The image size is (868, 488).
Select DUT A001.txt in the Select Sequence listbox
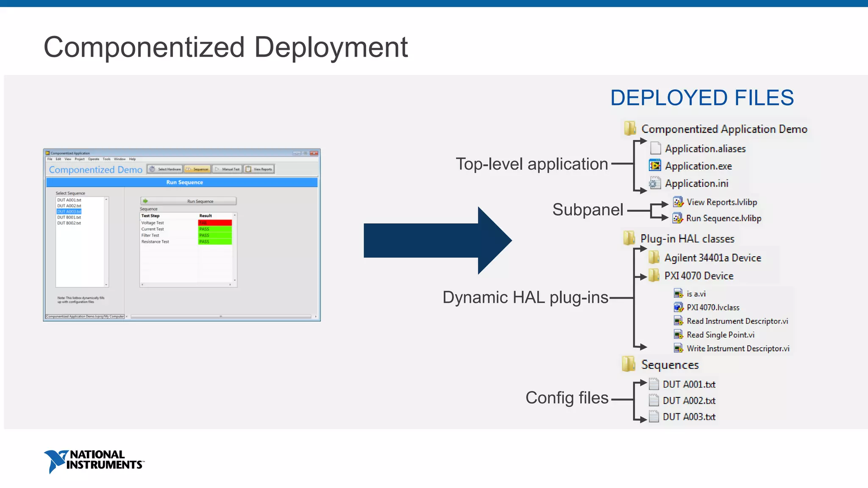click(x=69, y=200)
